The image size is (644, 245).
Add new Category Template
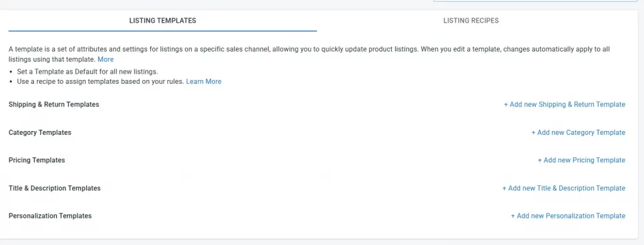click(x=579, y=132)
